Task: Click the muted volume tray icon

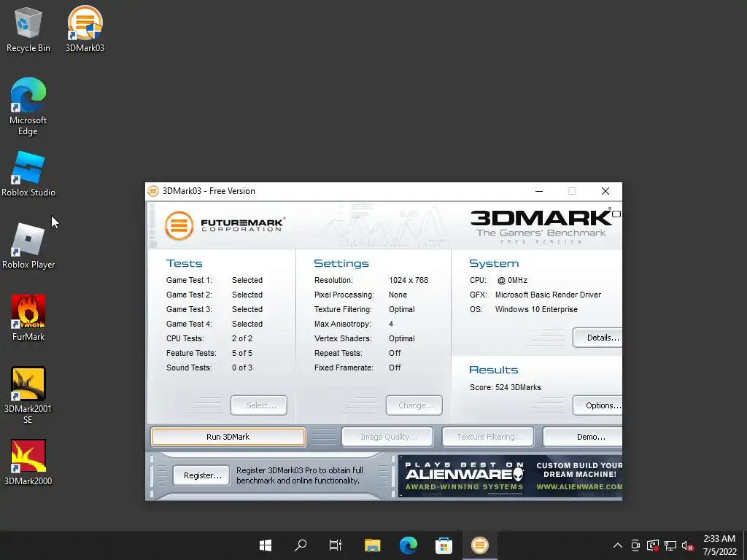Action: click(x=687, y=545)
